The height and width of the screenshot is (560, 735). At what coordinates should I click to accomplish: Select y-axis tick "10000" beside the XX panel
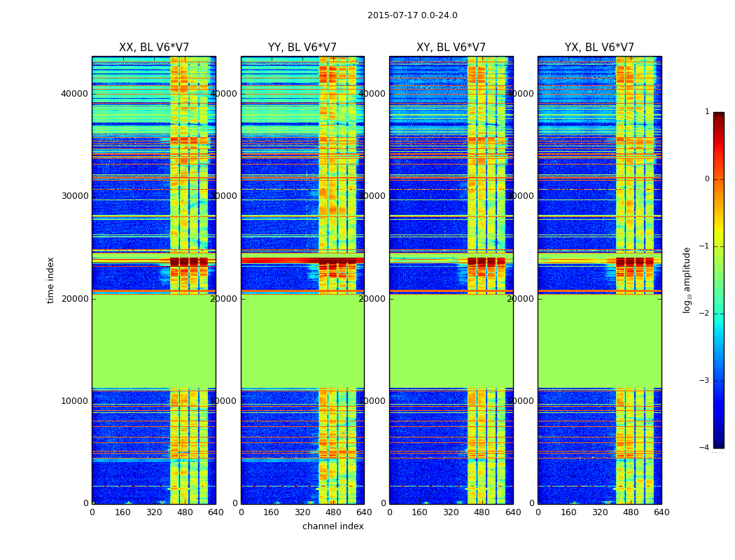(x=76, y=401)
